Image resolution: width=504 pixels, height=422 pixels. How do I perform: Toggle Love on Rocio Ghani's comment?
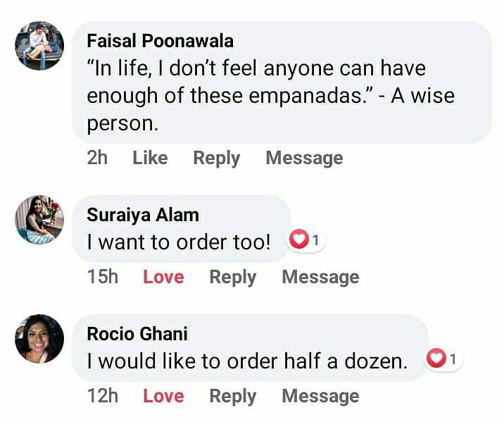coord(163,396)
